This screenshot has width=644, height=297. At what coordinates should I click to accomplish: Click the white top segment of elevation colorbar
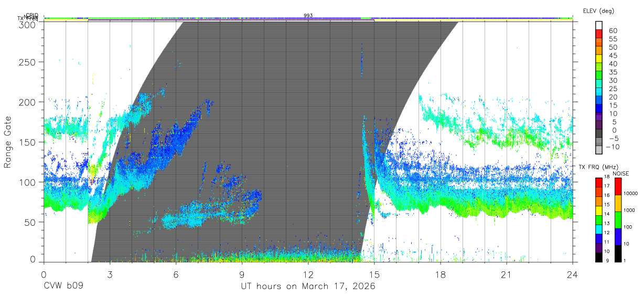coord(599,26)
